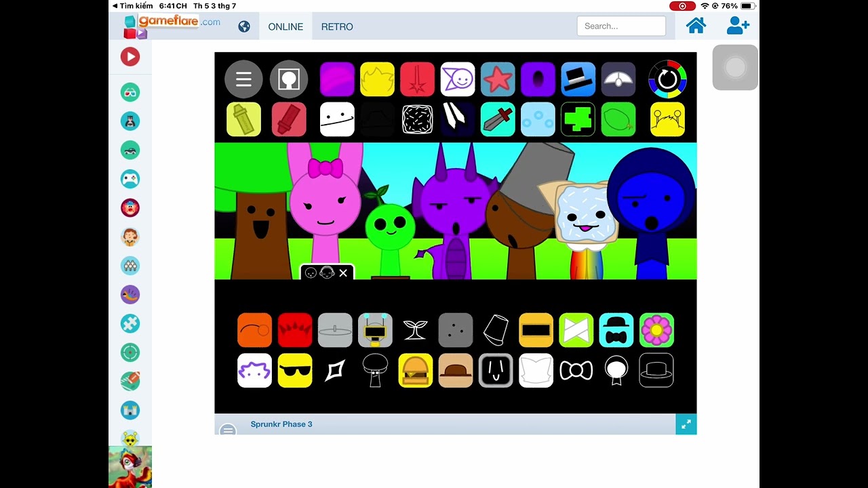Expand the game to fullscreen
This screenshot has width=868, height=488.
(686, 424)
